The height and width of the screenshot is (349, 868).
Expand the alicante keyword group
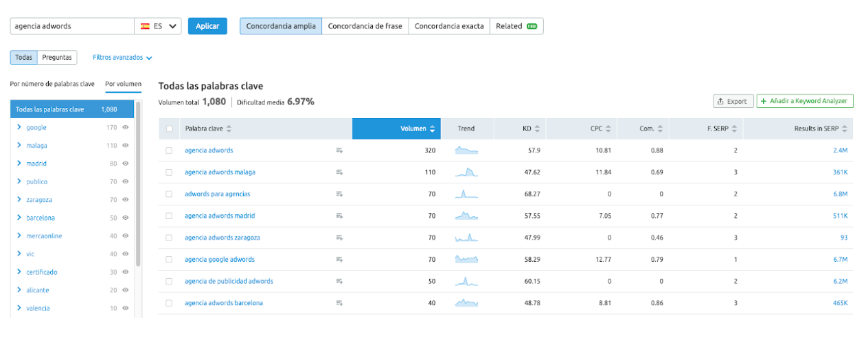(x=19, y=290)
